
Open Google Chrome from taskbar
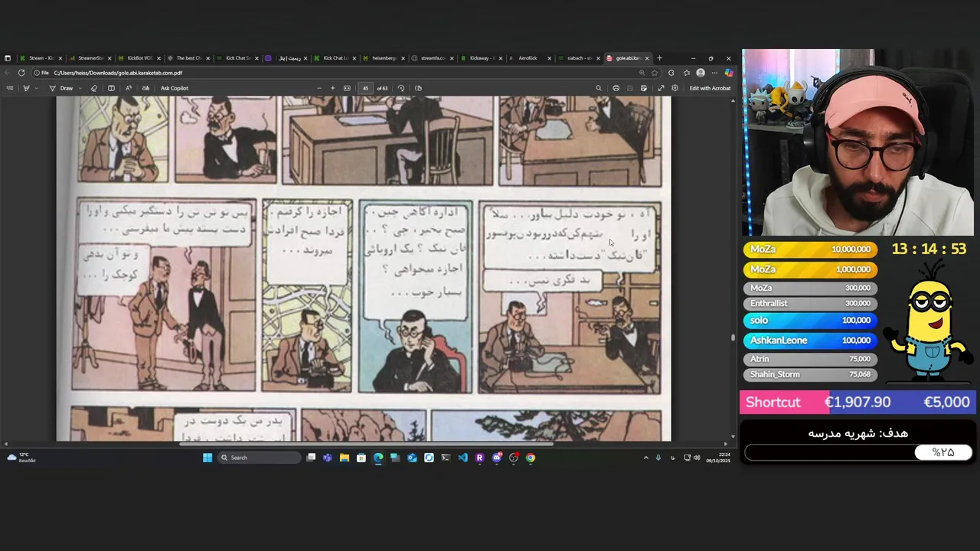point(530,458)
